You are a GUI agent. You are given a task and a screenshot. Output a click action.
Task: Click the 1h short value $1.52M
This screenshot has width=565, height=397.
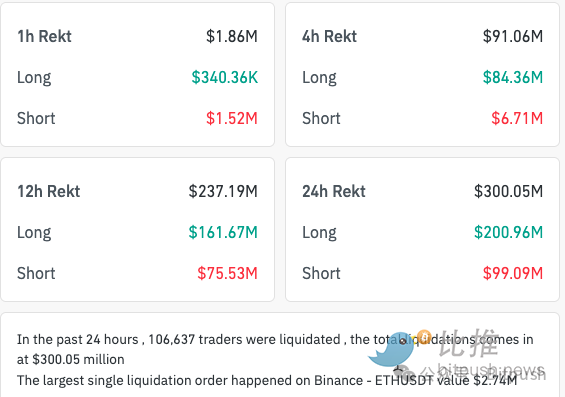pyautogui.click(x=232, y=118)
